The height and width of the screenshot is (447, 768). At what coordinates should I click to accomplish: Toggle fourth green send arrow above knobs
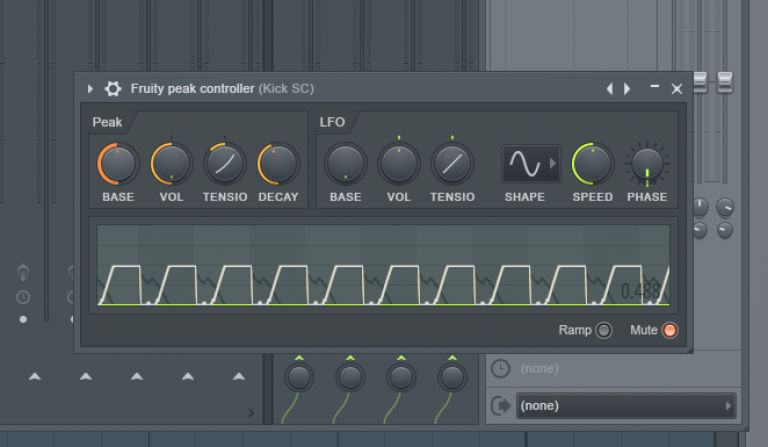(452, 358)
